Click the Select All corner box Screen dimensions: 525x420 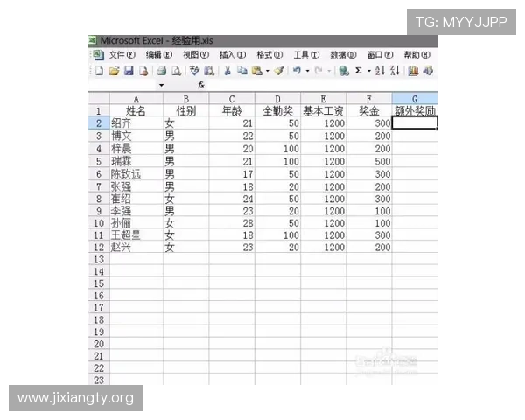(x=99, y=99)
